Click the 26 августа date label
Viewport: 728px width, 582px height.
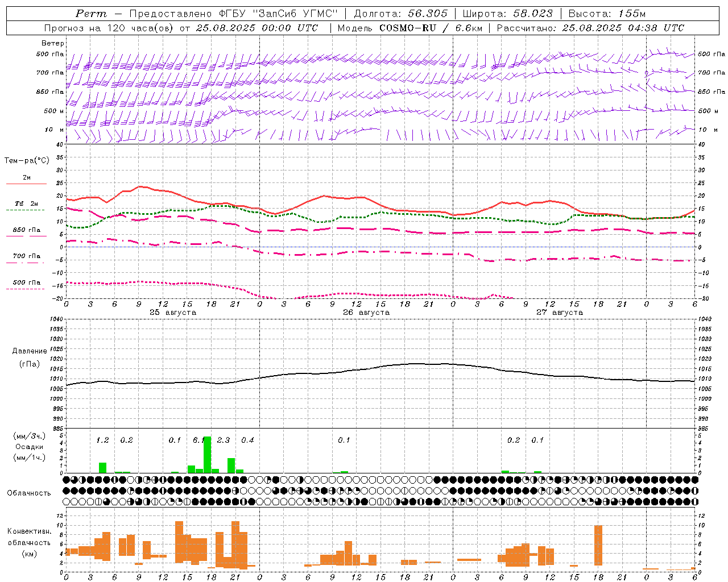click(366, 312)
